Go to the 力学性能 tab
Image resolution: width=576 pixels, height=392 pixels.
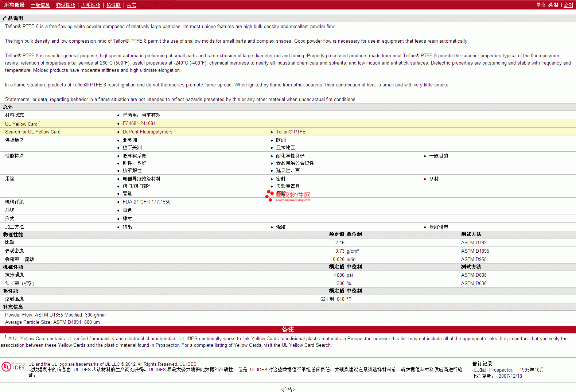pyautogui.click(x=90, y=5)
